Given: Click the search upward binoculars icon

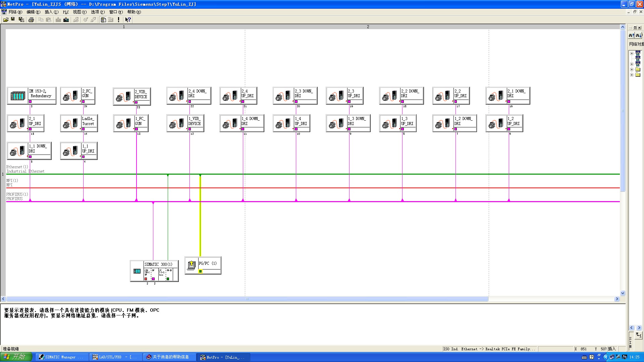Looking at the screenshot, I should 632,35.
